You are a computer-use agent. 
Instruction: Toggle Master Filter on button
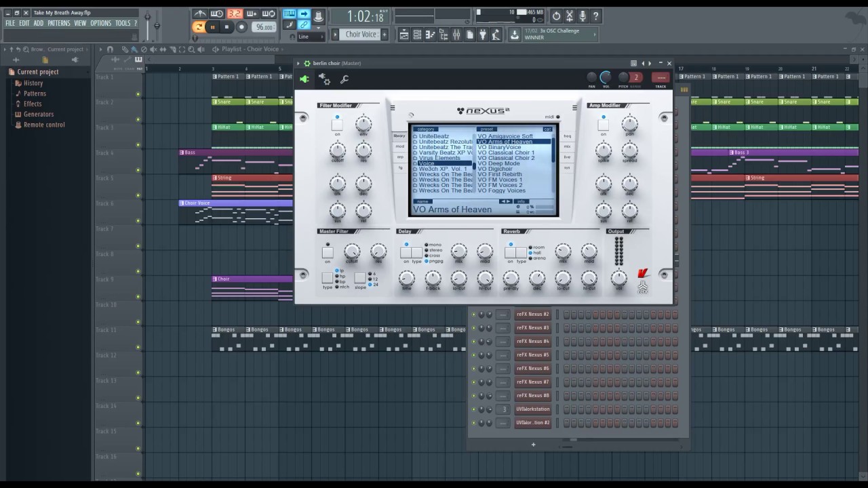click(x=328, y=253)
